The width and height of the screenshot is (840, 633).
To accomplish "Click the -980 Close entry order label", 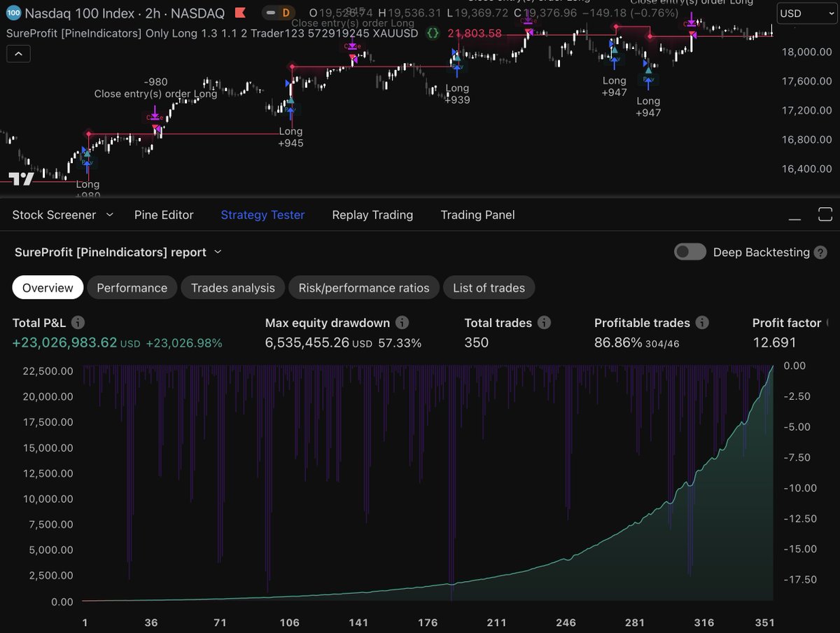I will tap(156, 88).
